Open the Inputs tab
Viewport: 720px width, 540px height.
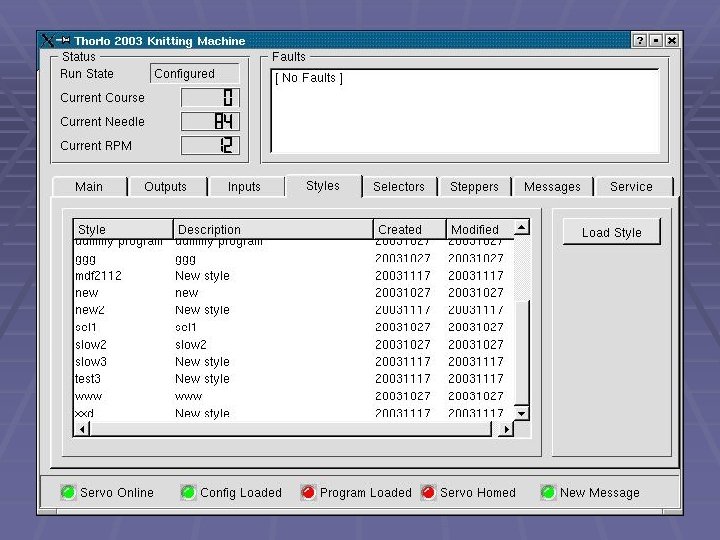tap(244, 187)
